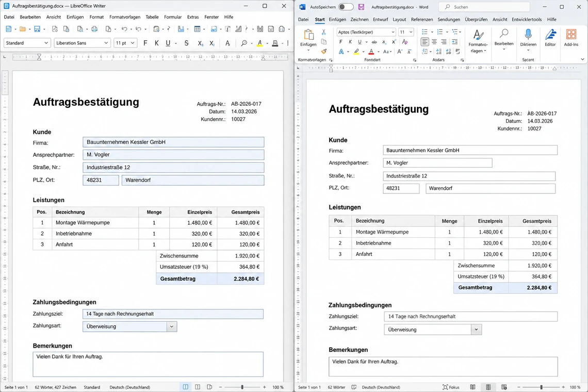Click the Bearbeiten magnifier icon in Word

504,34
